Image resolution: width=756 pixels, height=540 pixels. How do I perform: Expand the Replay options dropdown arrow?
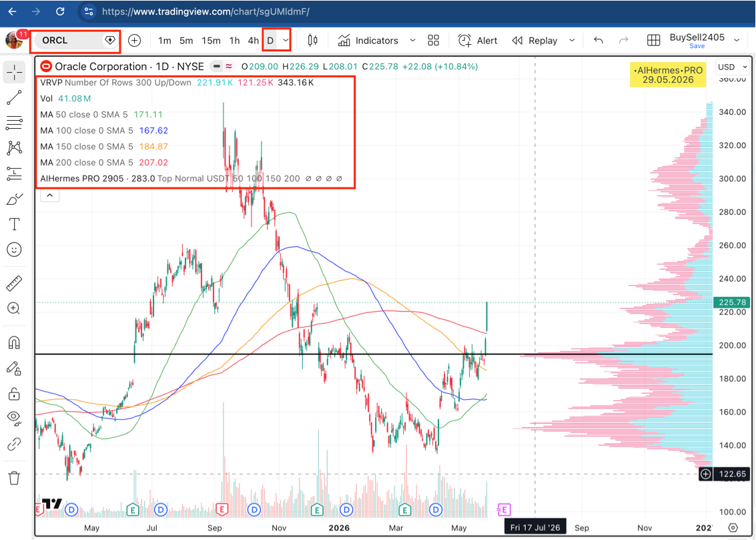point(572,41)
